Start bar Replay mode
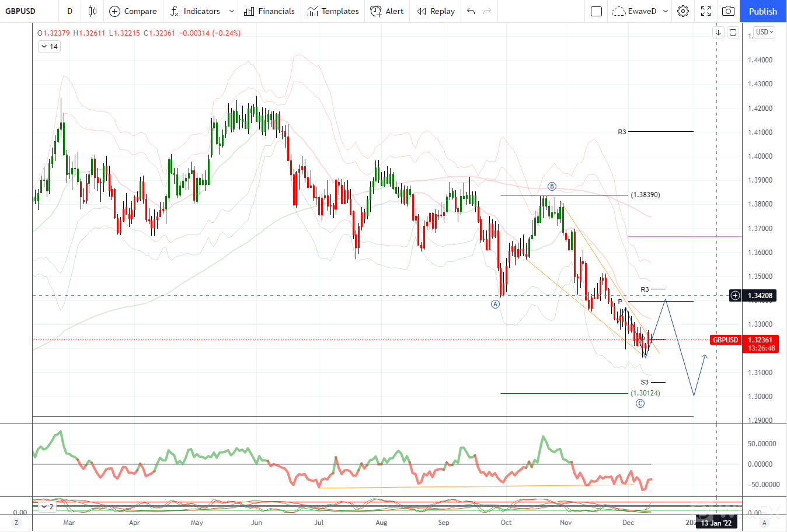 pos(436,11)
